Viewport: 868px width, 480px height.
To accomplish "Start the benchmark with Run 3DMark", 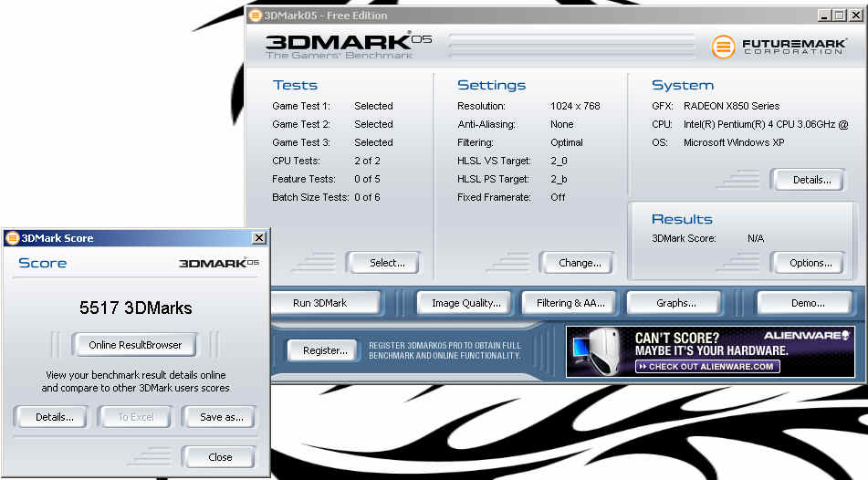I will coord(326,303).
